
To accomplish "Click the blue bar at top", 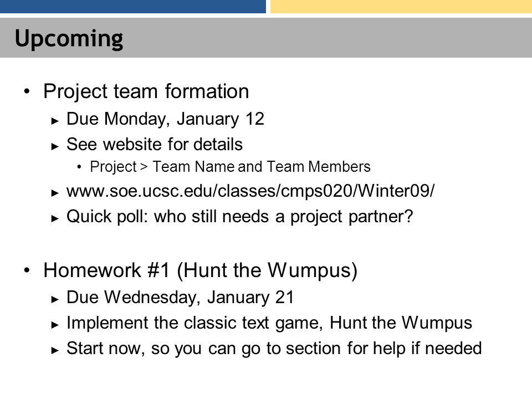I will 133,7.
